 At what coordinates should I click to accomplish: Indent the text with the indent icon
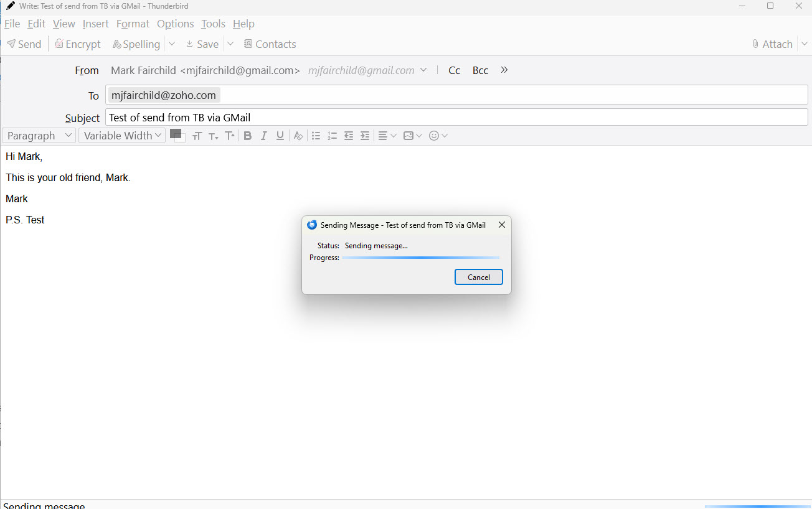pos(365,136)
